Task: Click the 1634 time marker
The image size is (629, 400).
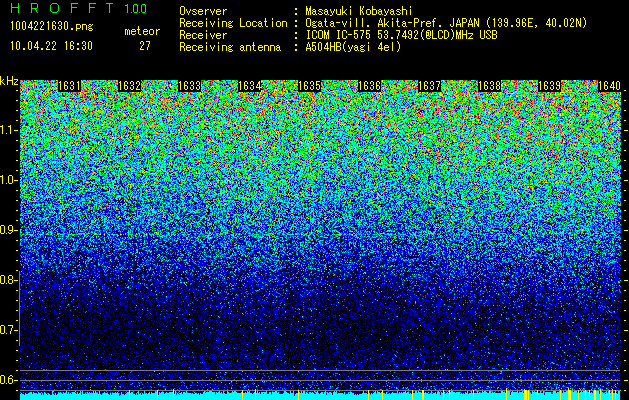Action: click(x=250, y=86)
